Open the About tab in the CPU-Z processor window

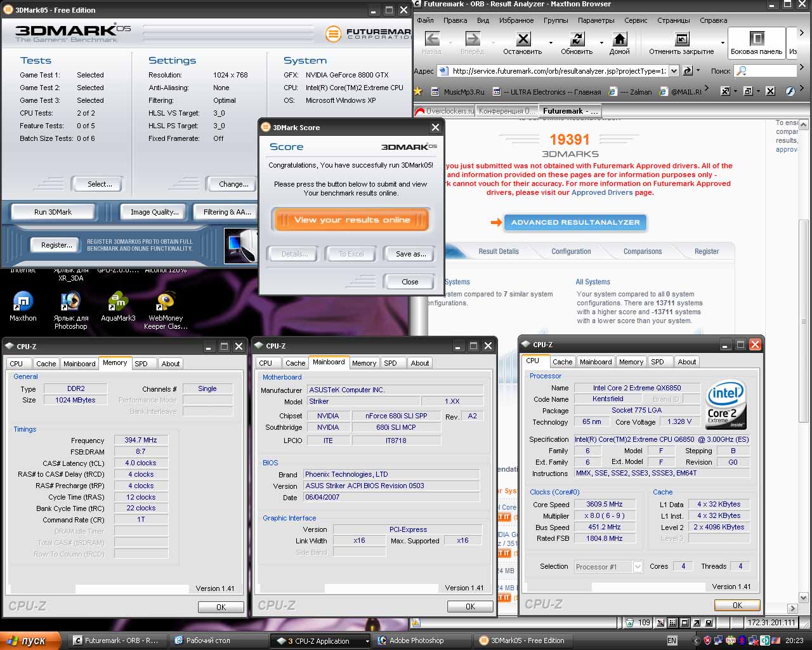(687, 362)
